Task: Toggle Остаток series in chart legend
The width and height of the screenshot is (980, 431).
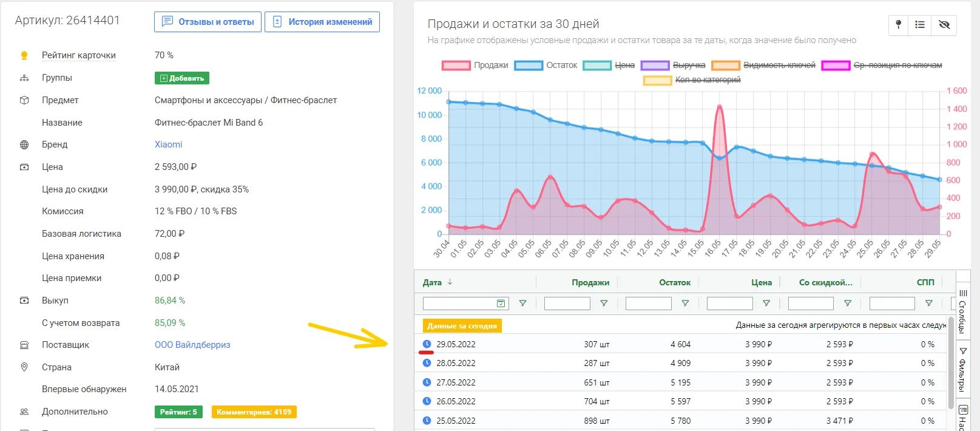Action: (x=546, y=66)
